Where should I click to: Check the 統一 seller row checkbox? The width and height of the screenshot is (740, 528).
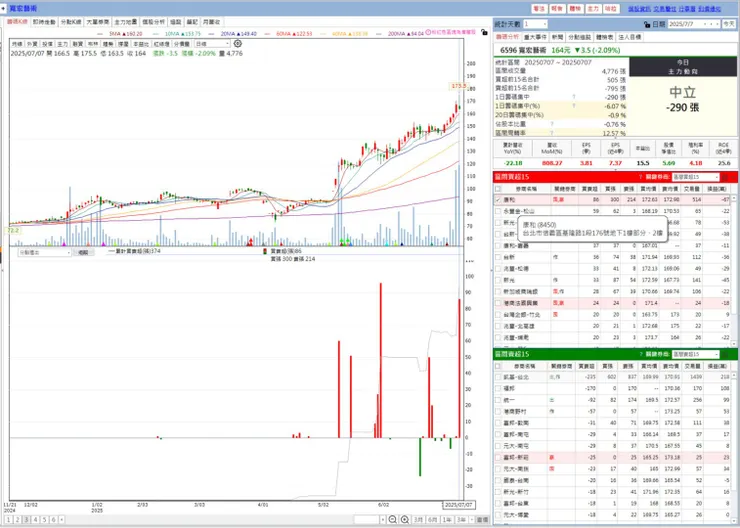pyautogui.click(x=498, y=400)
